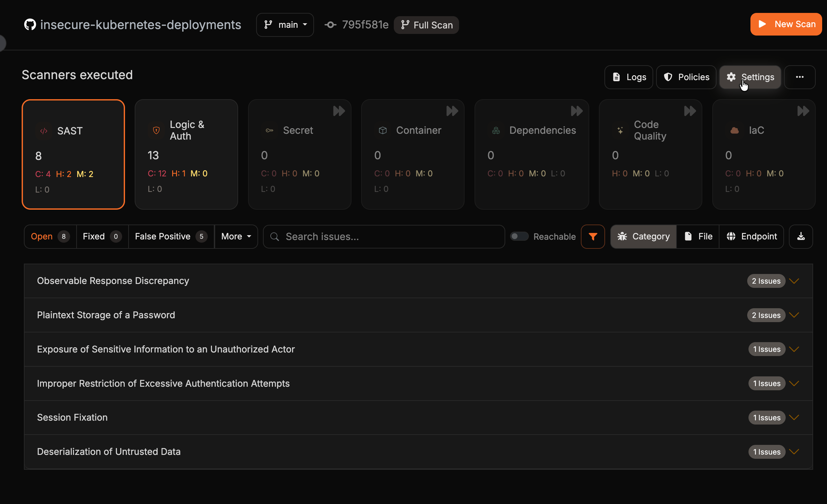Expand Exposure of Sensitive Information chevron

tap(794, 349)
